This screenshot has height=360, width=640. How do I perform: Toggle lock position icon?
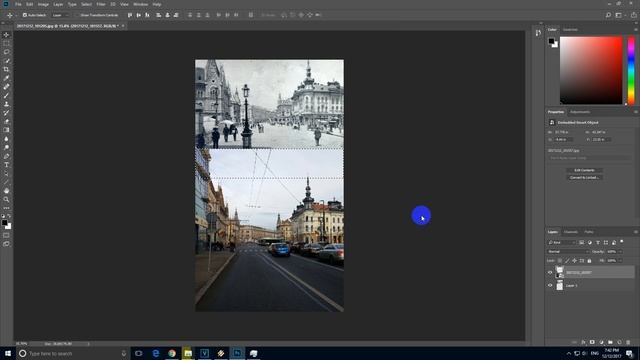point(574,260)
